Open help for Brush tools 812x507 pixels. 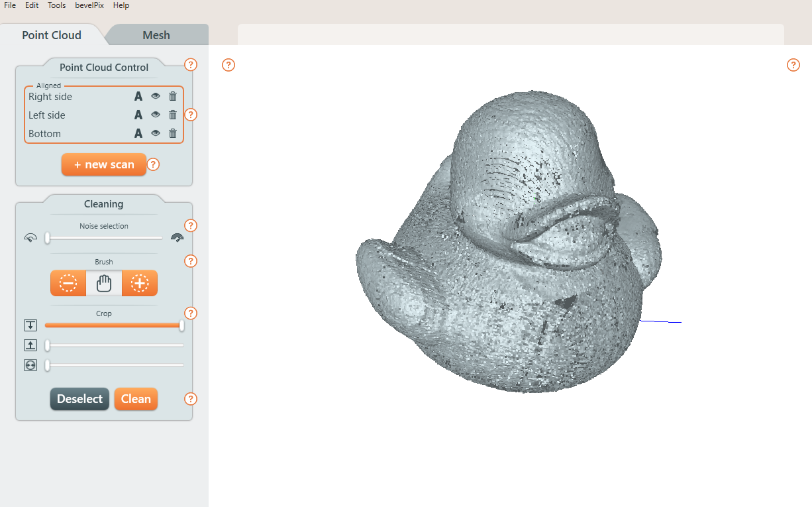pyautogui.click(x=191, y=261)
